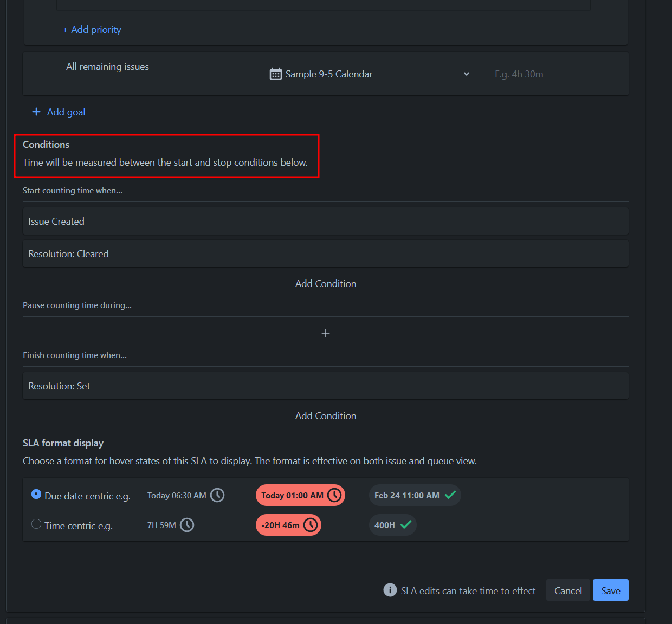Image resolution: width=672 pixels, height=624 pixels.
Task: Cancel the SLA edits
Action: pos(568,590)
